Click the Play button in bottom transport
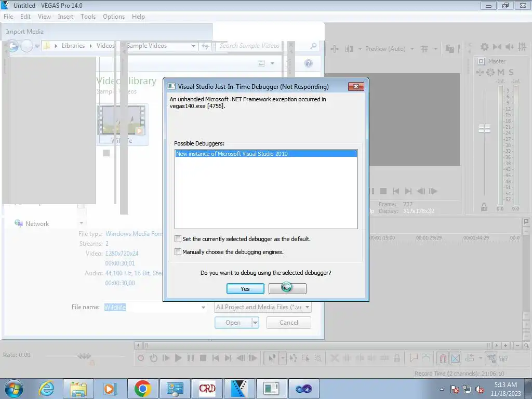Screen dimensions: 532x399 point(178,358)
